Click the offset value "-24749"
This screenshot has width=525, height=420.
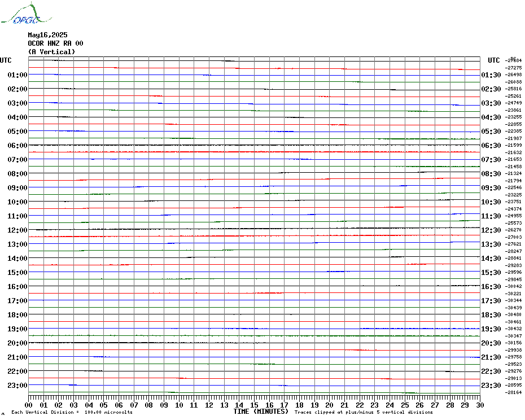pos(513,103)
